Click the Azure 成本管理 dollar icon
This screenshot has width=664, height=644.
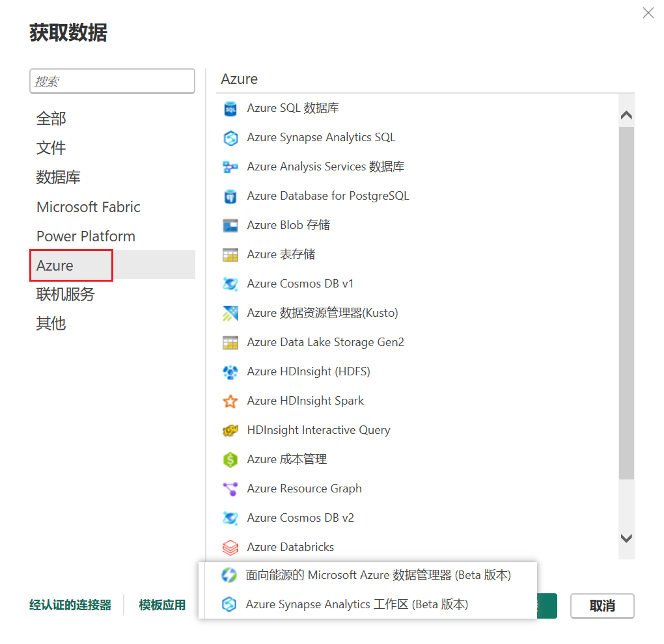(230, 459)
